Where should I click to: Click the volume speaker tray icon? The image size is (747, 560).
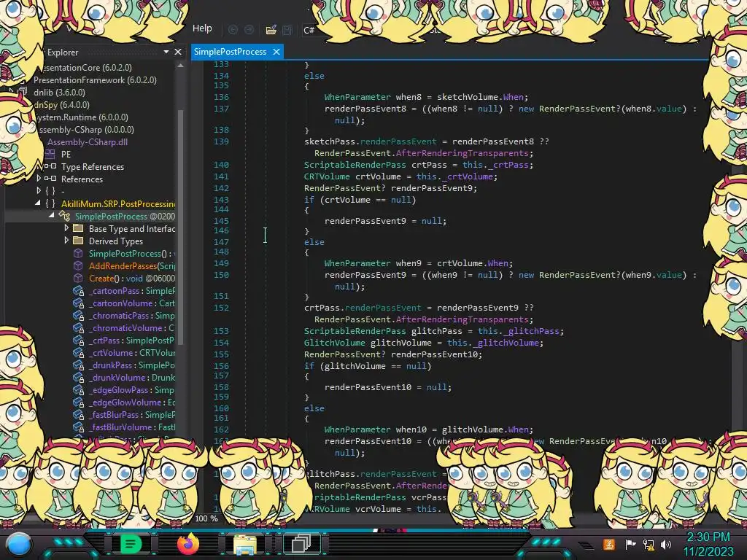click(666, 544)
